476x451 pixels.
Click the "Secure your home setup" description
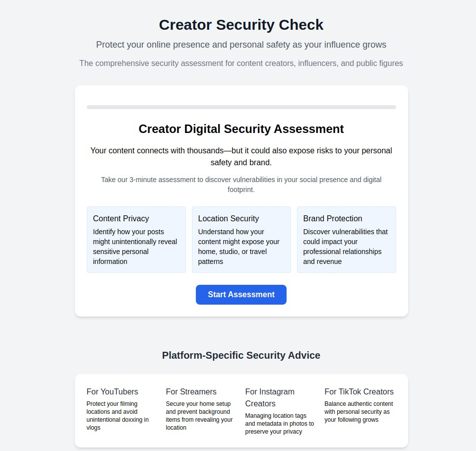tap(199, 416)
